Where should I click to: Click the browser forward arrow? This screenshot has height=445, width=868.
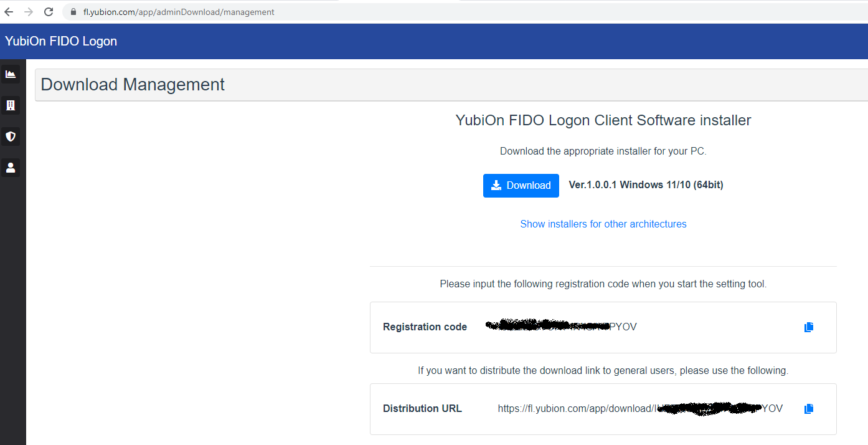[x=29, y=12]
